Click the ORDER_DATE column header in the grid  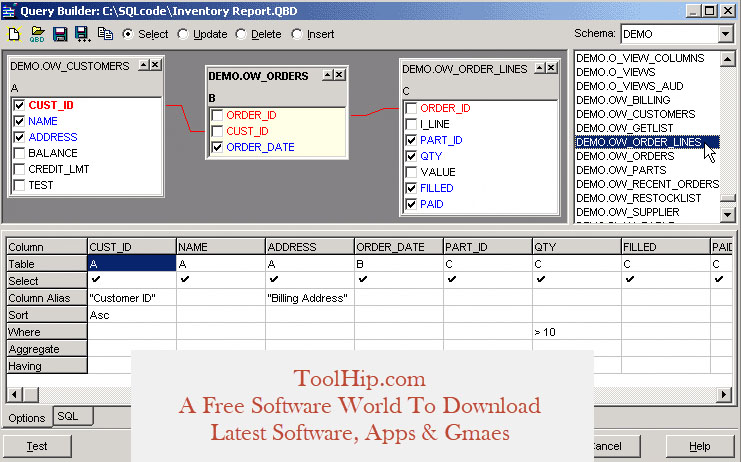(398, 247)
